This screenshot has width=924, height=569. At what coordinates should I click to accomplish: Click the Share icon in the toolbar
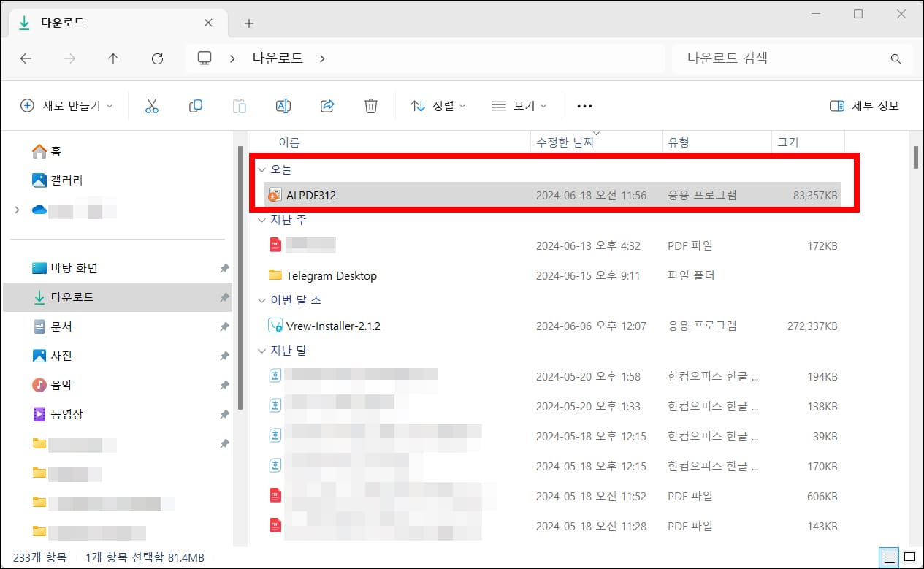pos(327,105)
